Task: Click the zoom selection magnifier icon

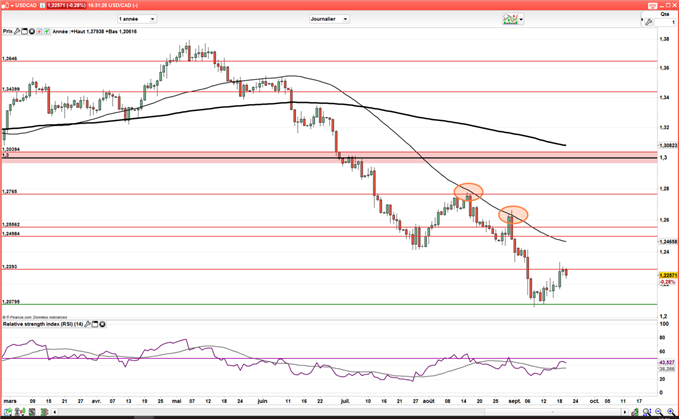Action: point(647,412)
